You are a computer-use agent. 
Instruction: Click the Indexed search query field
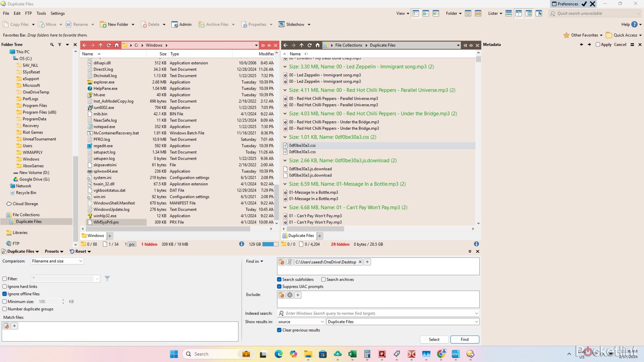click(378, 313)
